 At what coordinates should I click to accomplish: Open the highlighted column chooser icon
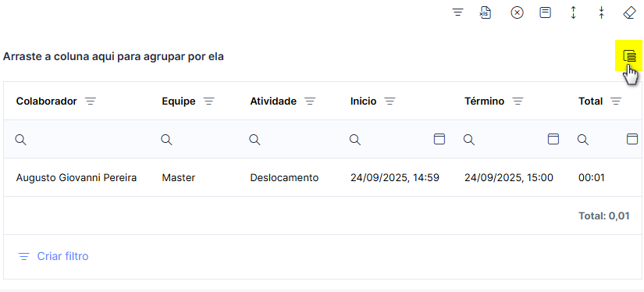[629, 55]
